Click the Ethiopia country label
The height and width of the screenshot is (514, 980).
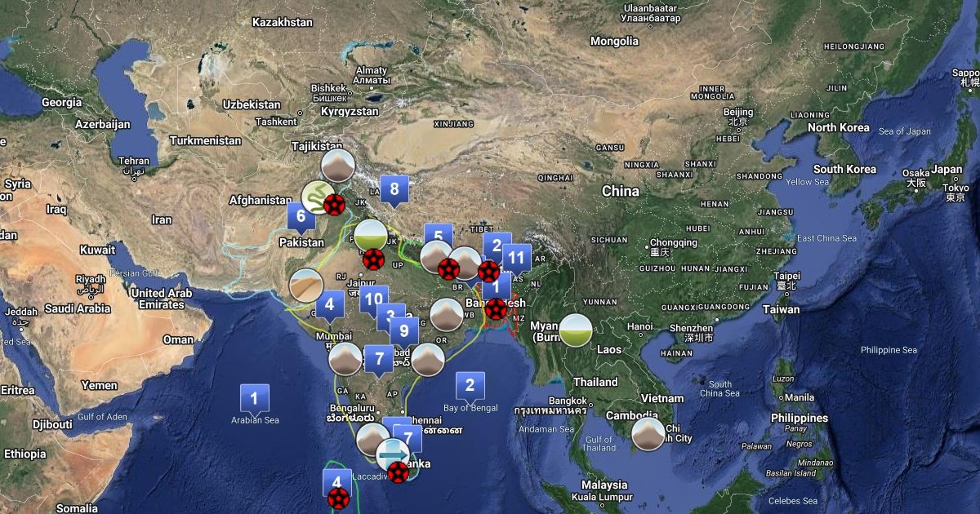pyautogui.click(x=24, y=454)
